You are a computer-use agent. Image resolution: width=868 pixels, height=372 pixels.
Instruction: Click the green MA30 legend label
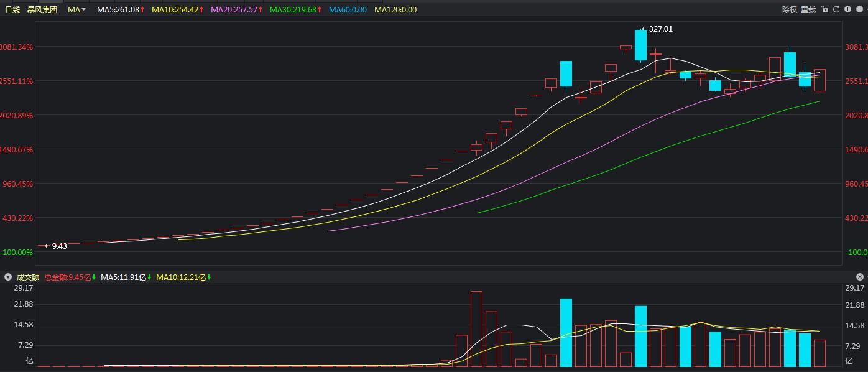tap(296, 9)
